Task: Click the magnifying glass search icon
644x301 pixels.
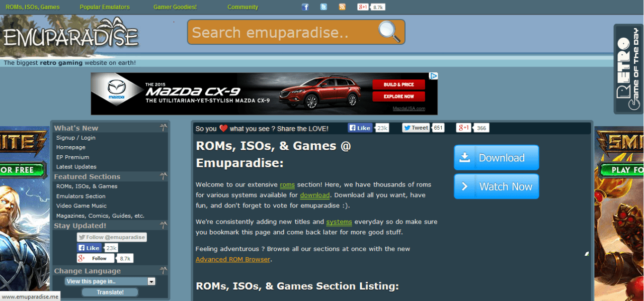Action: pyautogui.click(x=389, y=32)
